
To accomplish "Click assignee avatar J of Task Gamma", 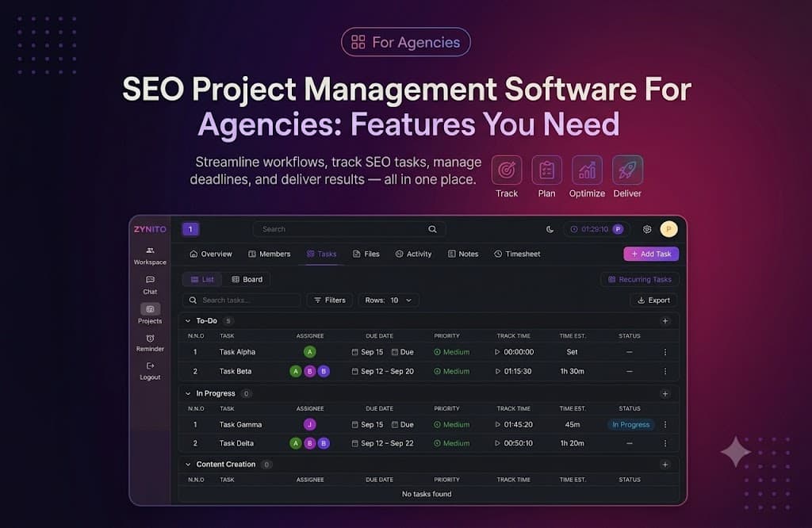I will 310,424.
